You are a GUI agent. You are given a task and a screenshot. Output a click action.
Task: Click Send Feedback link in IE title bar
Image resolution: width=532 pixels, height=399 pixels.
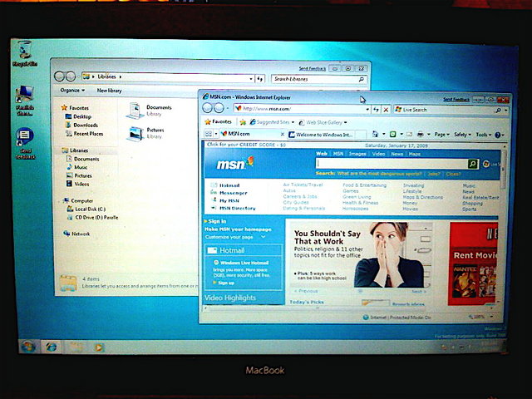(456, 100)
